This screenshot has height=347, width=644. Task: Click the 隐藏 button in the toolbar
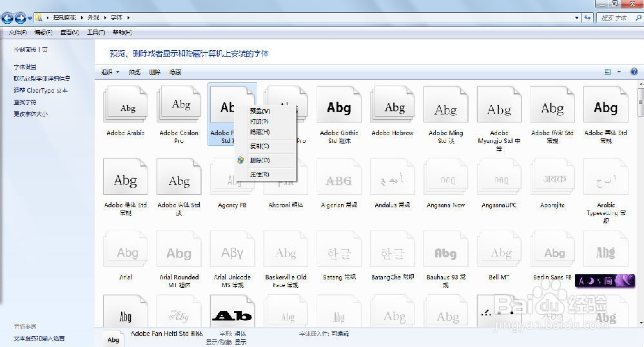tap(175, 71)
